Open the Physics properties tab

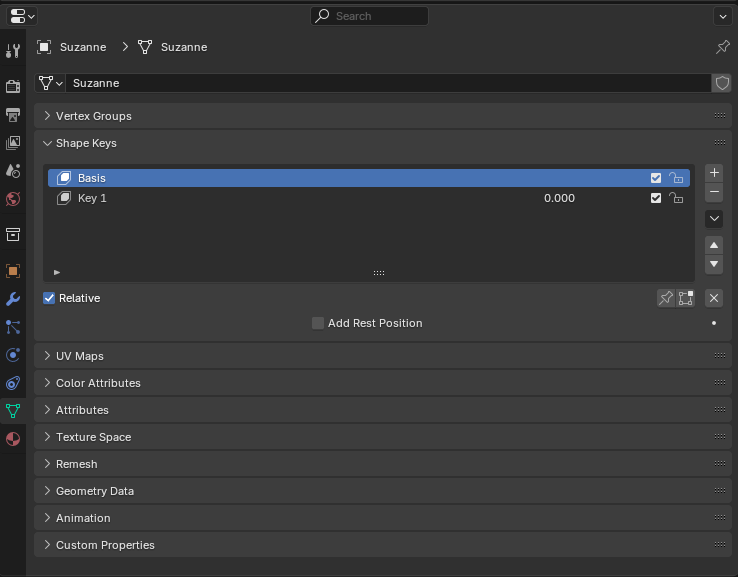coord(13,355)
